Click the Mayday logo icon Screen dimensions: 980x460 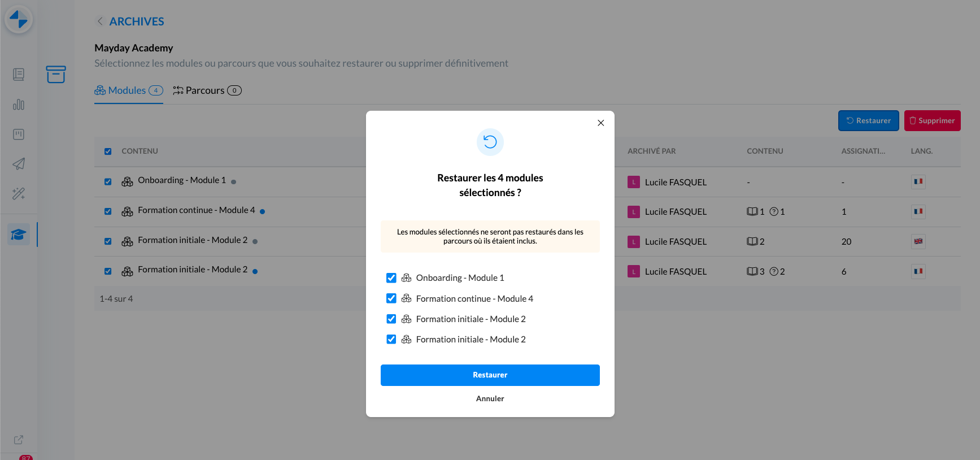[19, 19]
